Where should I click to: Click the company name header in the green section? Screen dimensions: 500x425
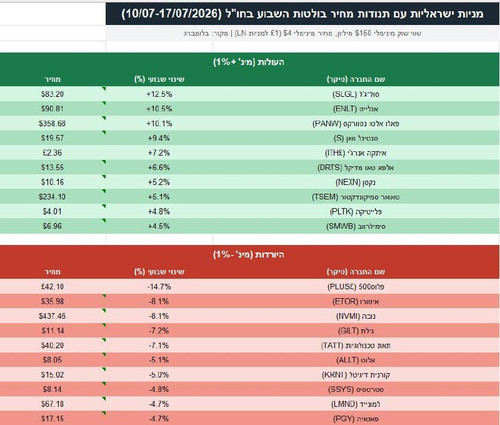pos(356,79)
